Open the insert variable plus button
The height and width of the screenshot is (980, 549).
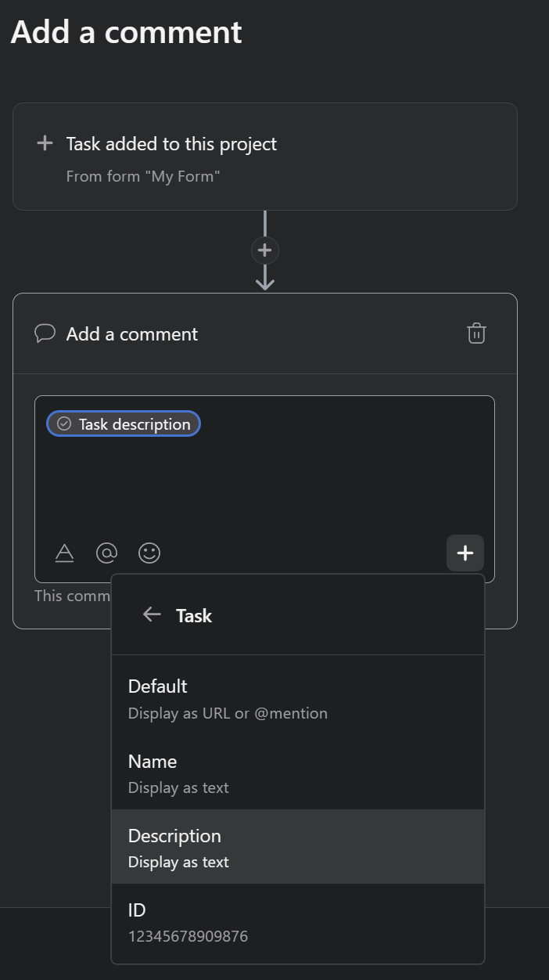click(465, 553)
